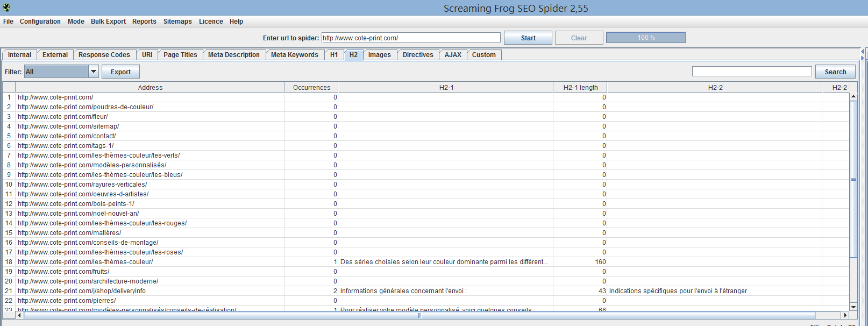868x326 pixels.
Task: Open the Bulk Export menu
Action: coord(108,22)
